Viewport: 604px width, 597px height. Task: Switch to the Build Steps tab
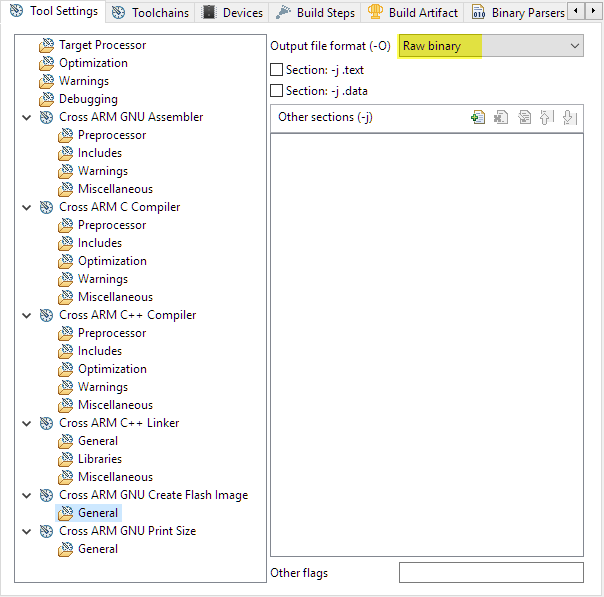point(316,13)
